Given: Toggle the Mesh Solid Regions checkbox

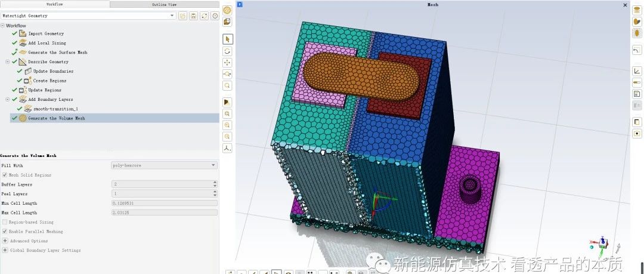Looking at the screenshot, I should pyautogui.click(x=5, y=175).
